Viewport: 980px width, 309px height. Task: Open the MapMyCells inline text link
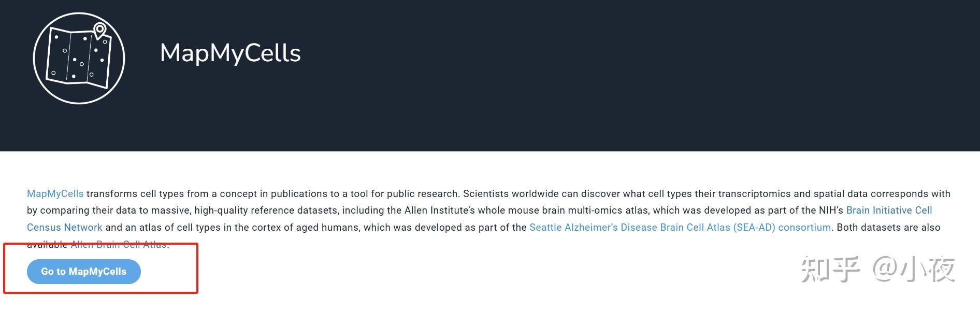(x=55, y=194)
